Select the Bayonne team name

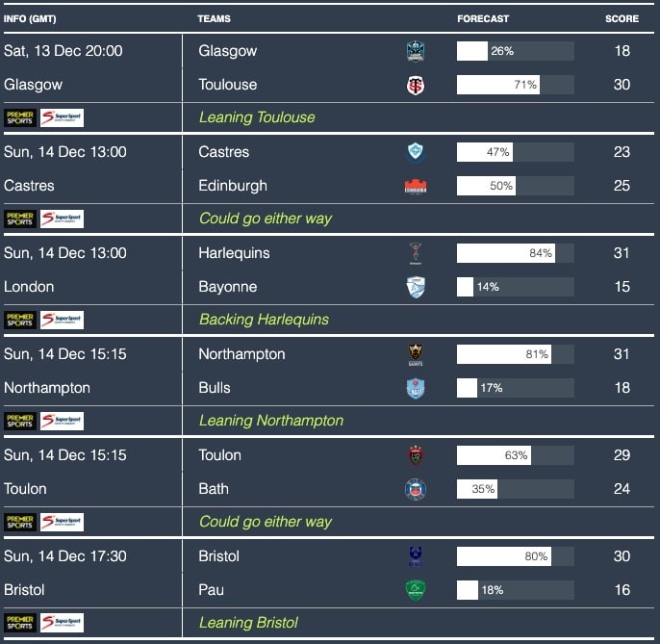point(228,287)
